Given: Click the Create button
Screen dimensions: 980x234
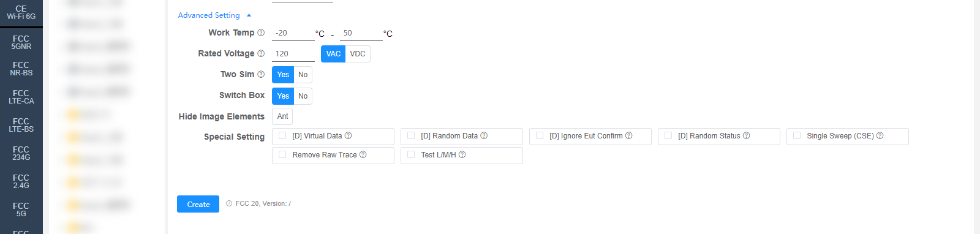Looking at the screenshot, I should tap(198, 204).
